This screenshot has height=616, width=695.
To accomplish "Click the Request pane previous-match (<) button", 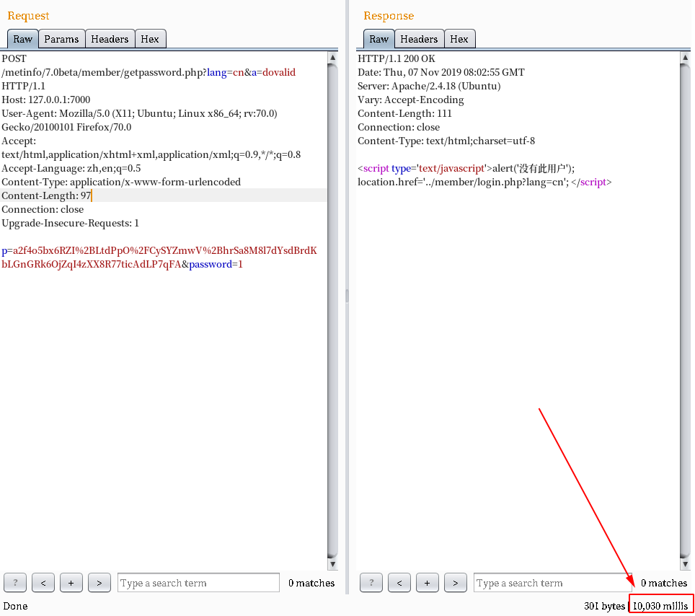I will tap(43, 583).
